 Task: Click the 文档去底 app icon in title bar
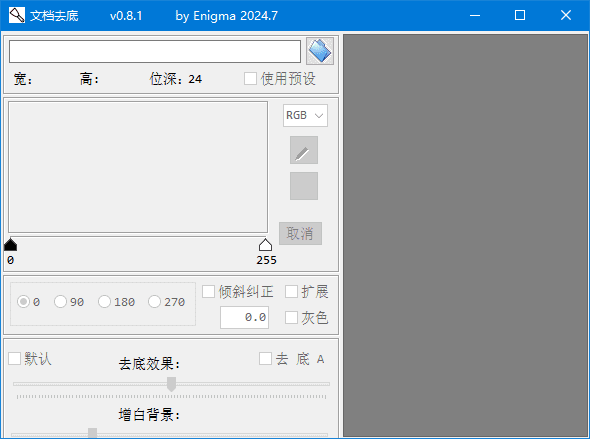pyautogui.click(x=17, y=15)
